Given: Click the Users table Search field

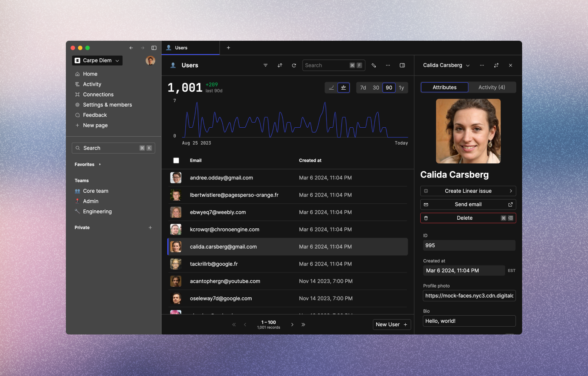Looking at the screenshot, I should click(334, 65).
